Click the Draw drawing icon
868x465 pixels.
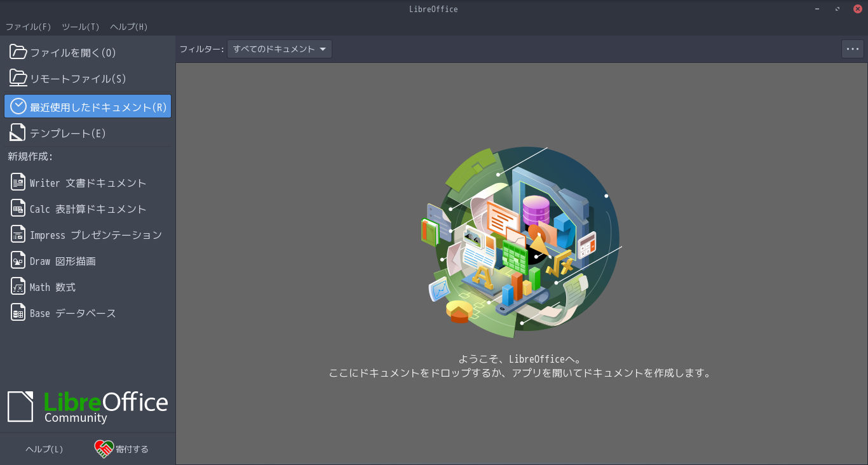18,260
